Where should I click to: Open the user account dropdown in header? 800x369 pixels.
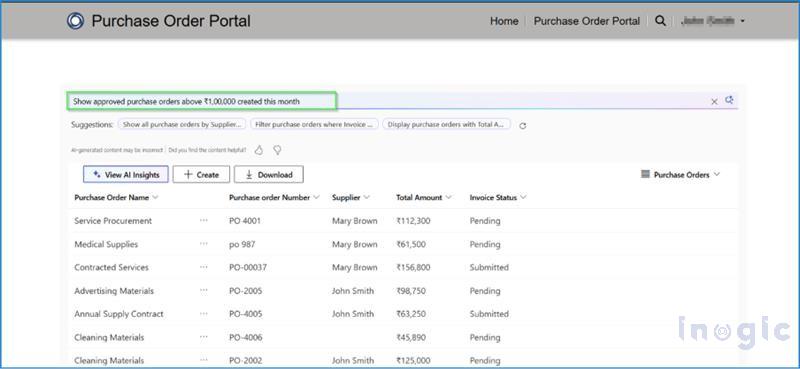(713, 21)
